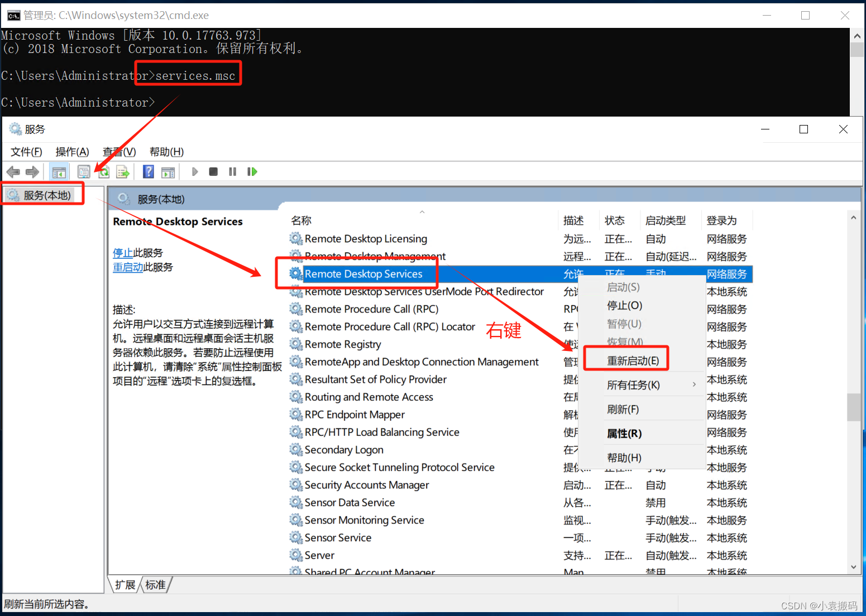Choose 重新启动(E) from the context menu

[642, 360]
